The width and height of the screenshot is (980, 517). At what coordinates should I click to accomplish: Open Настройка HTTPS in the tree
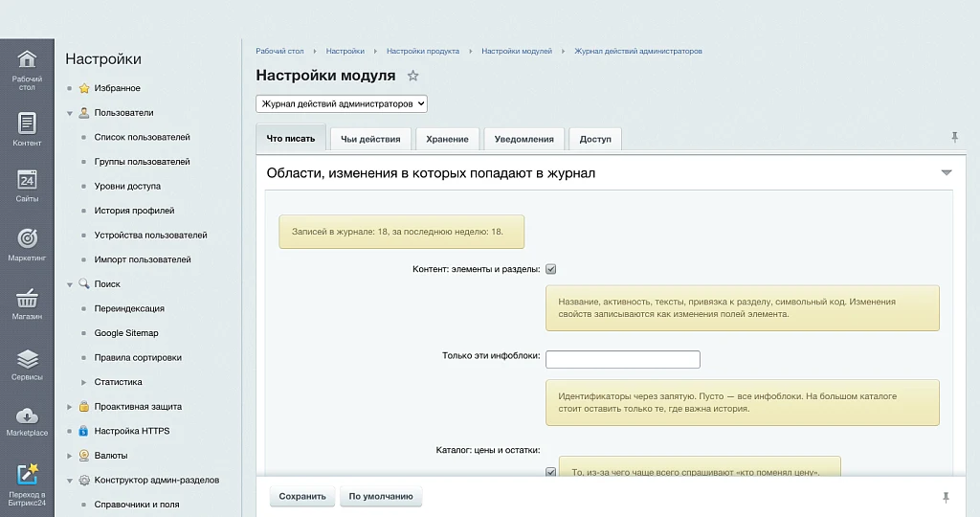point(132,431)
